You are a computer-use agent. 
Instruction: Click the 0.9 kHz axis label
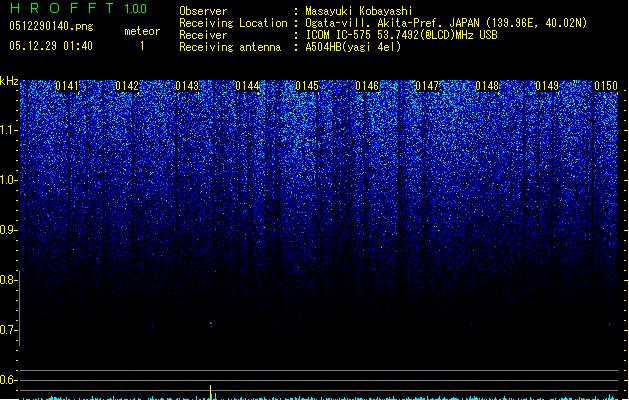9,230
